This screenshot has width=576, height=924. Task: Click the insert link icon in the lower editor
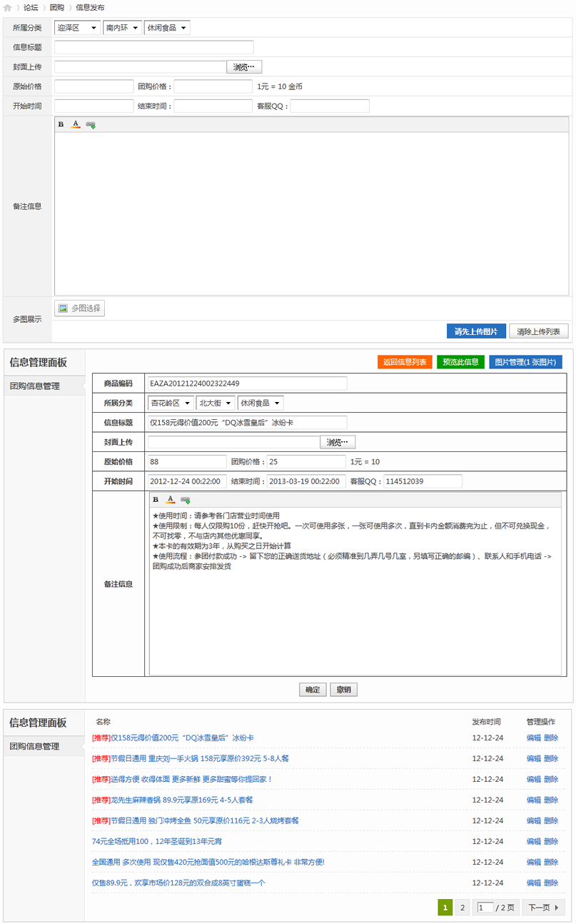pyautogui.click(x=186, y=500)
